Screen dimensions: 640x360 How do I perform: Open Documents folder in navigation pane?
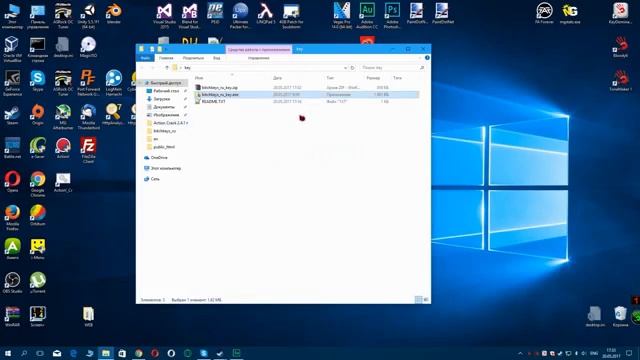[163, 107]
